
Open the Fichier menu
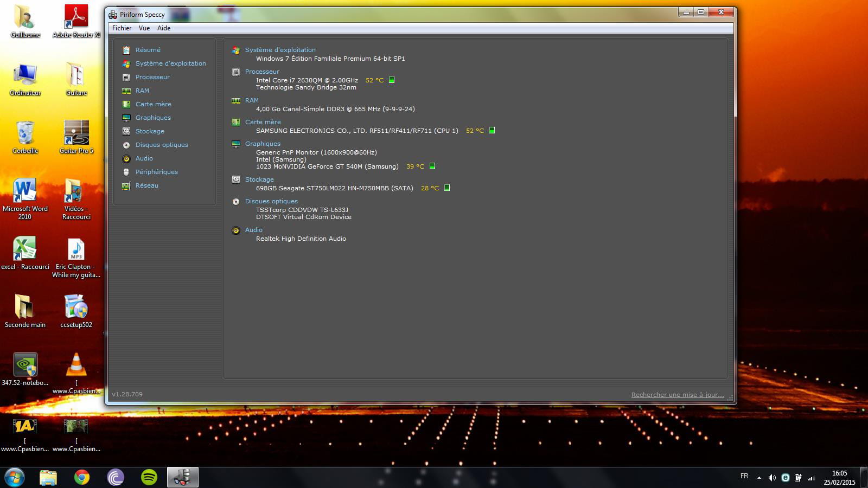(122, 28)
